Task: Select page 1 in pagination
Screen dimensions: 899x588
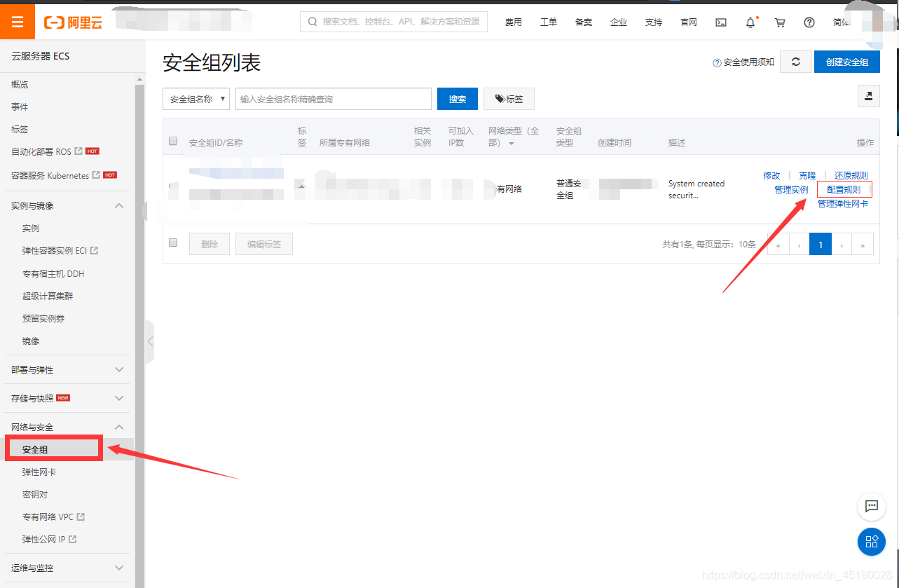Action: click(x=821, y=244)
